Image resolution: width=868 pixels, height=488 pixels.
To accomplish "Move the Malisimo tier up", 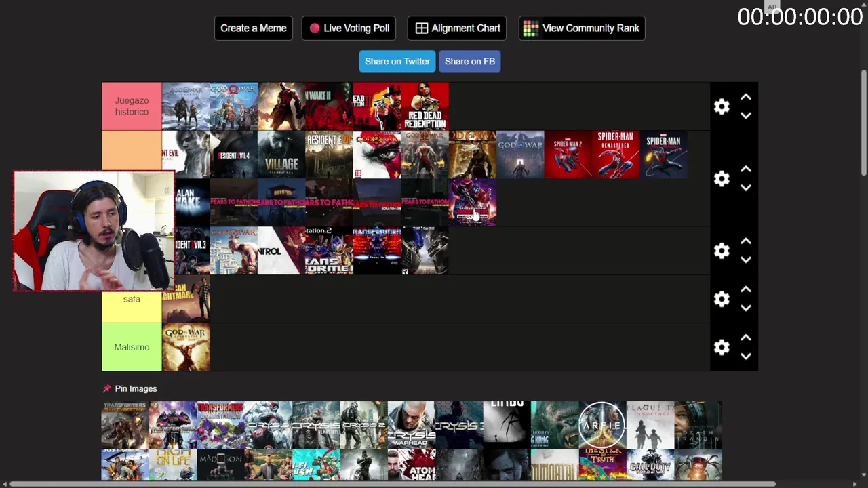I will click(x=746, y=338).
